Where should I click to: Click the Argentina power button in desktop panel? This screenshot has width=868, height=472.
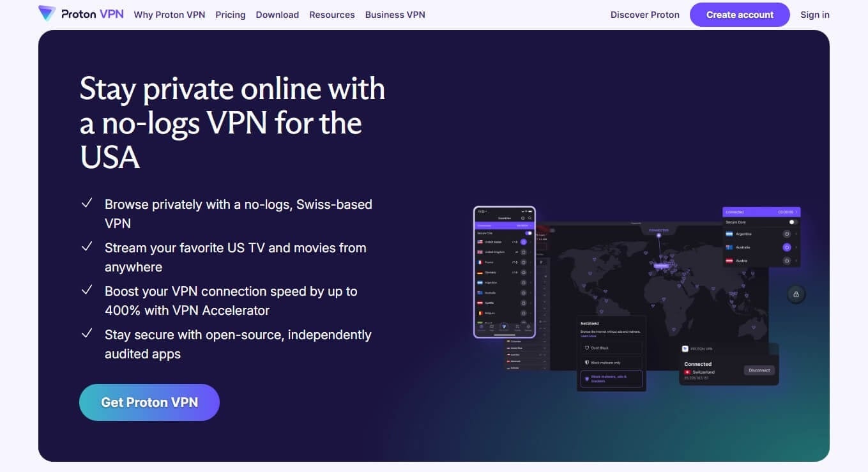(787, 234)
